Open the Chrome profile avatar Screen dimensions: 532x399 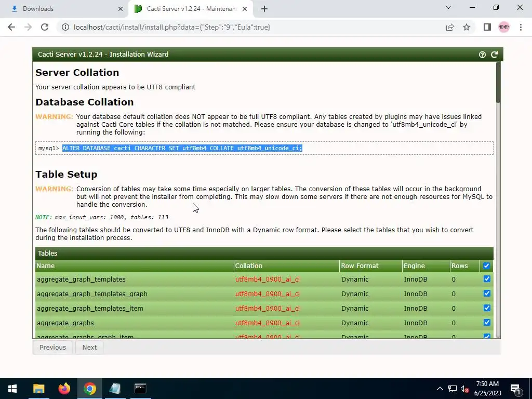click(504, 27)
